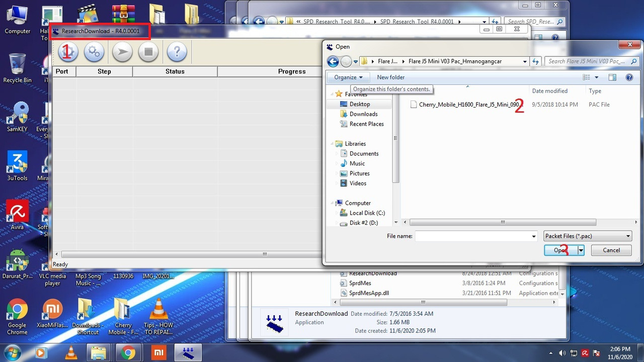Open the address bar history dropdown in Open dialog
Image resolution: width=644 pixels, height=362 pixels.
point(525,61)
